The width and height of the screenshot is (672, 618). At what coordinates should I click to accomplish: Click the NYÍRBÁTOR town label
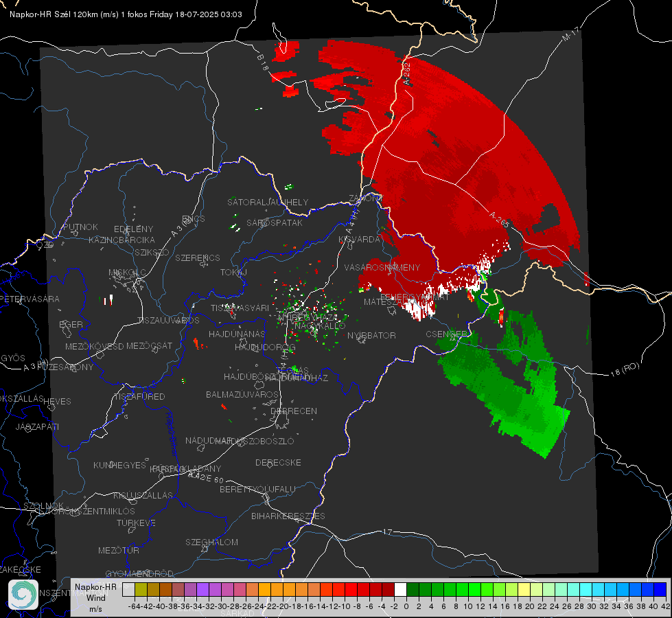coord(371,335)
